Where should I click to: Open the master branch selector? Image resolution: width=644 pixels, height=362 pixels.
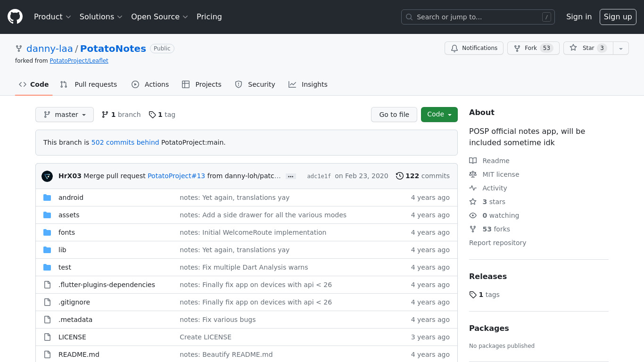(65, 115)
